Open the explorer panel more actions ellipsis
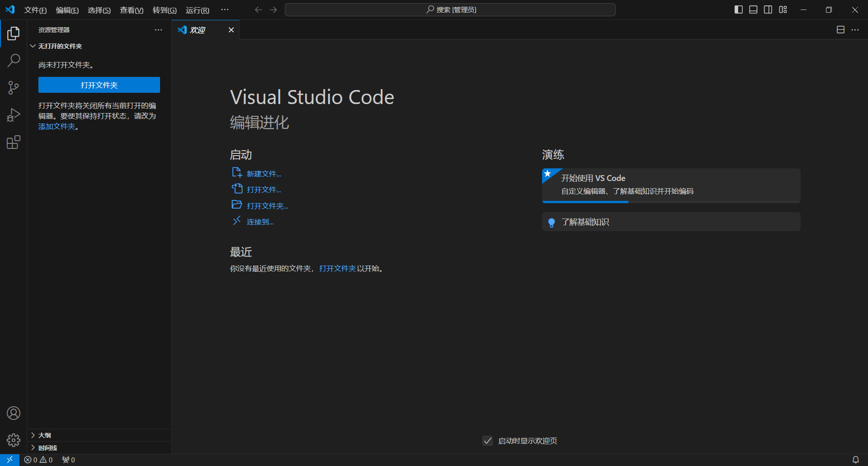Image resolution: width=868 pixels, height=466 pixels. [158, 30]
